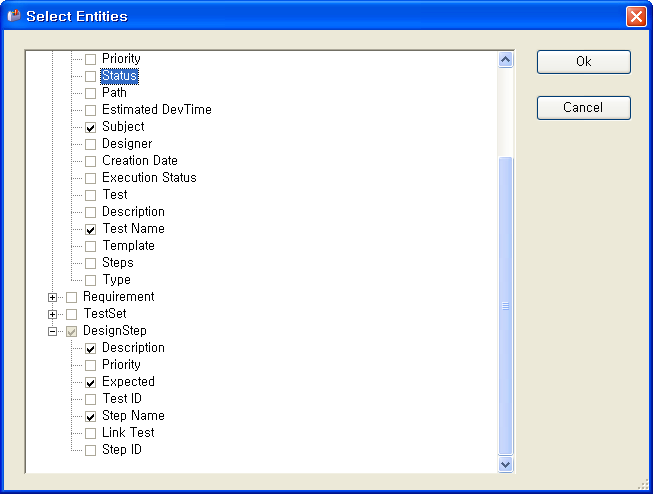Enable the Creation Date checkbox
The image size is (653, 494).
point(90,161)
